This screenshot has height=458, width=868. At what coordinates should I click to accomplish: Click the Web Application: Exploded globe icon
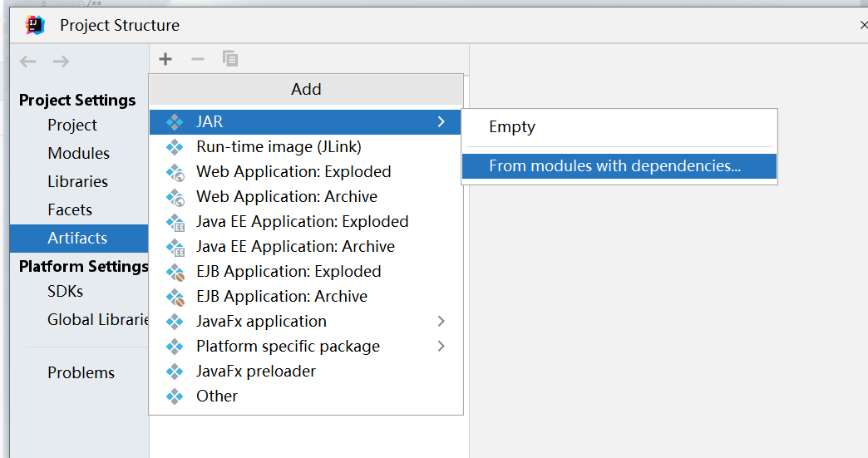[175, 172]
